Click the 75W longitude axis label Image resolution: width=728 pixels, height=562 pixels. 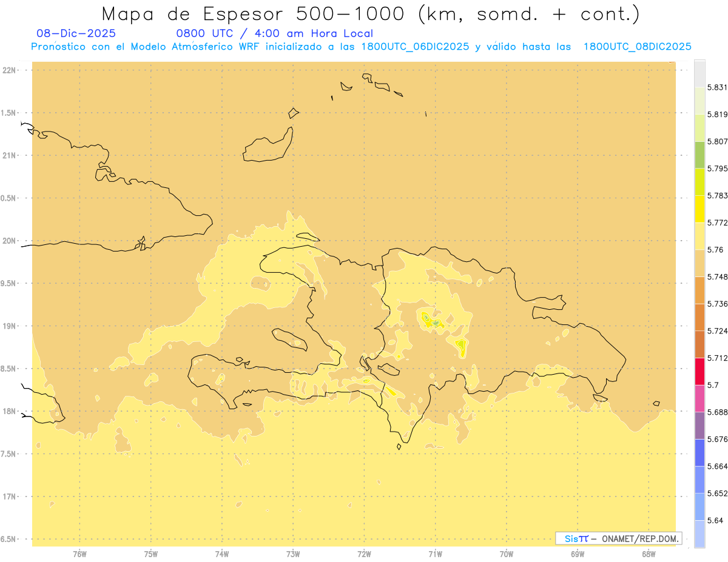pyautogui.click(x=151, y=554)
